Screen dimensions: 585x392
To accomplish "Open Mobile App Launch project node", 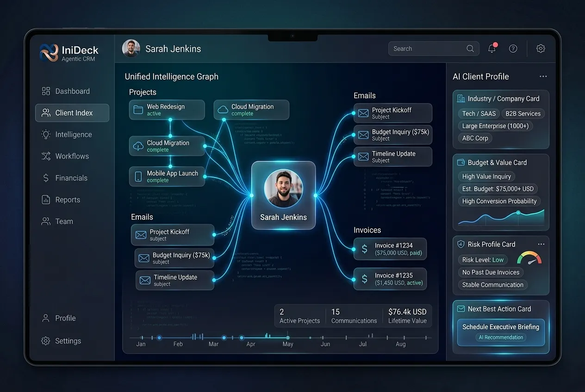I will coord(167,177).
